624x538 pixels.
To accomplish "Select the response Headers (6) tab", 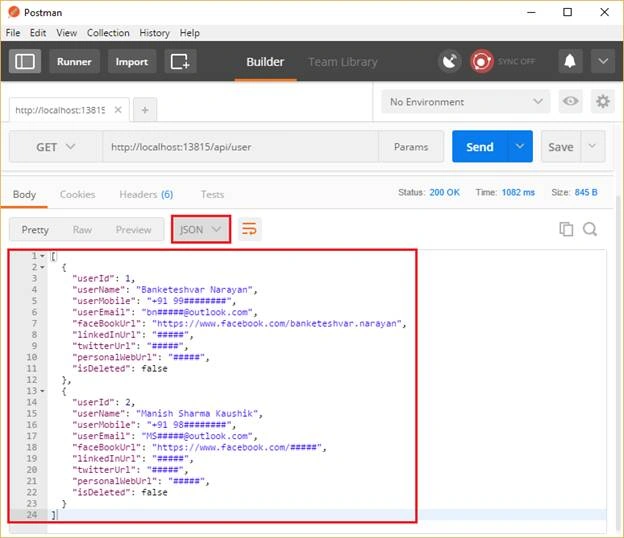I will (146, 195).
